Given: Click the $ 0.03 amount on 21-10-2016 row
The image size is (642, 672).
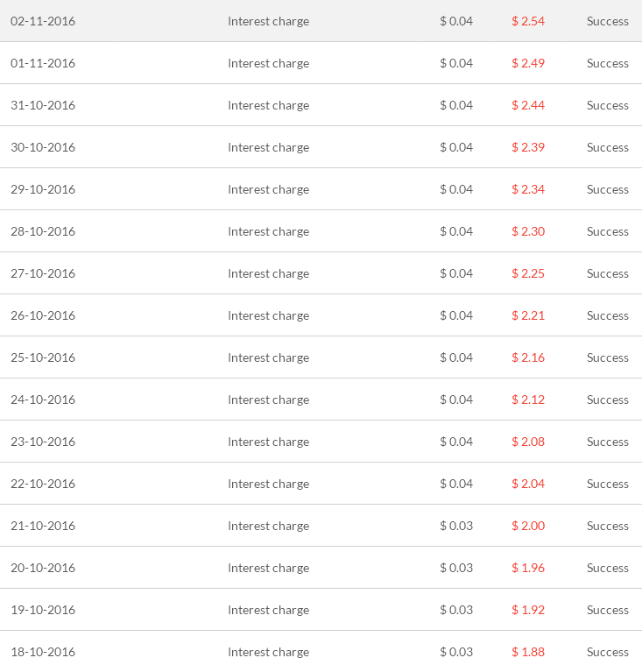Looking at the screenshot, I should pos(456,526).
